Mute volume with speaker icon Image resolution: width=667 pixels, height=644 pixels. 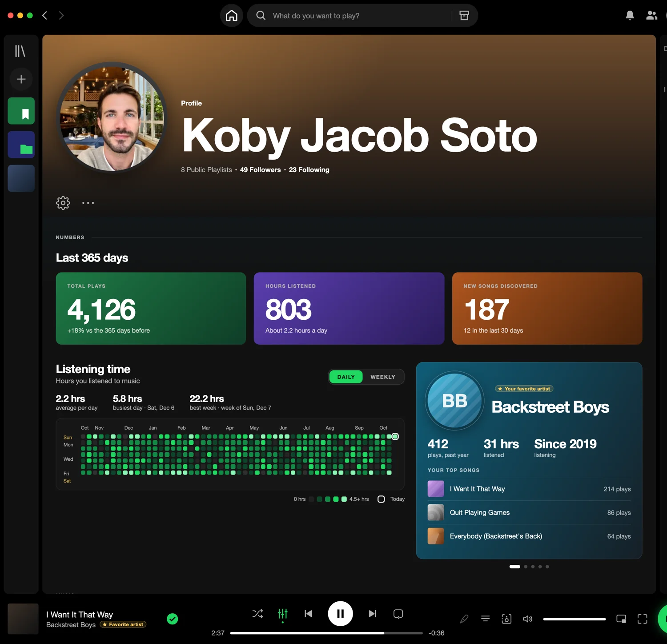tap(528, 619)
